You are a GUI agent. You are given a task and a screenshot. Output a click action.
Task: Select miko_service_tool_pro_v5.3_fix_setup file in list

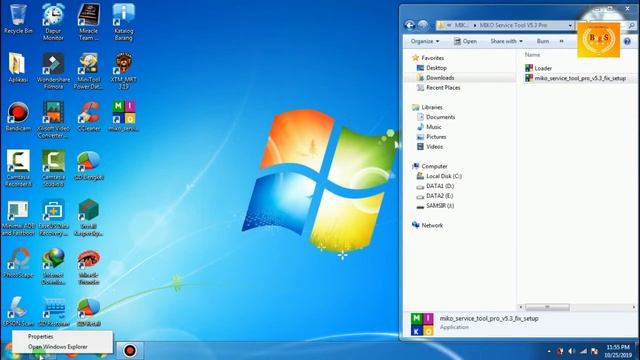coord(576,78)
